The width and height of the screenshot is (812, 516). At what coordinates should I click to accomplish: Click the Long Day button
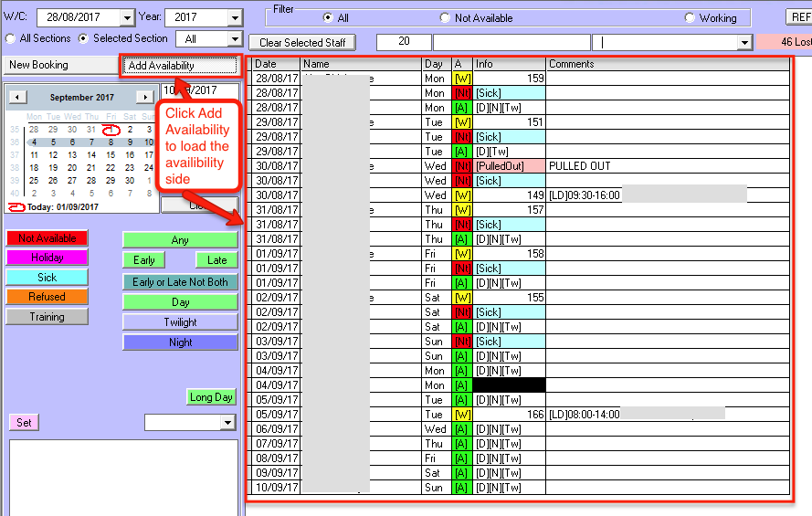[x=211, y=397]
